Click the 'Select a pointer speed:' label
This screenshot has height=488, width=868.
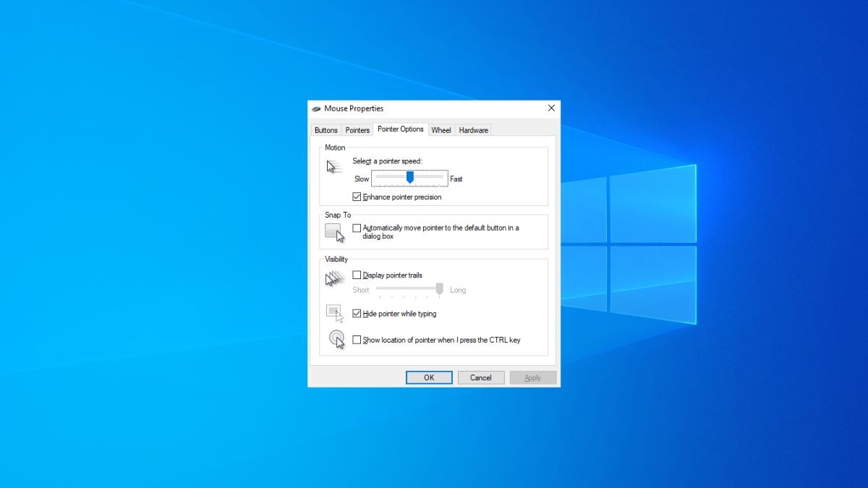point(387,160)
